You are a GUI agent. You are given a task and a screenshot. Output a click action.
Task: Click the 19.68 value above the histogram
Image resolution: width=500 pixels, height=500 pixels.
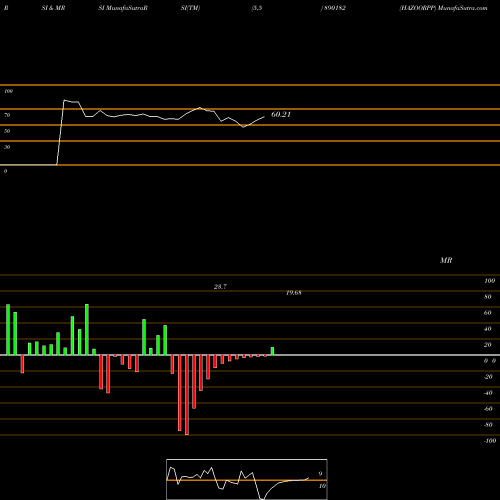(x=294, y=293)
